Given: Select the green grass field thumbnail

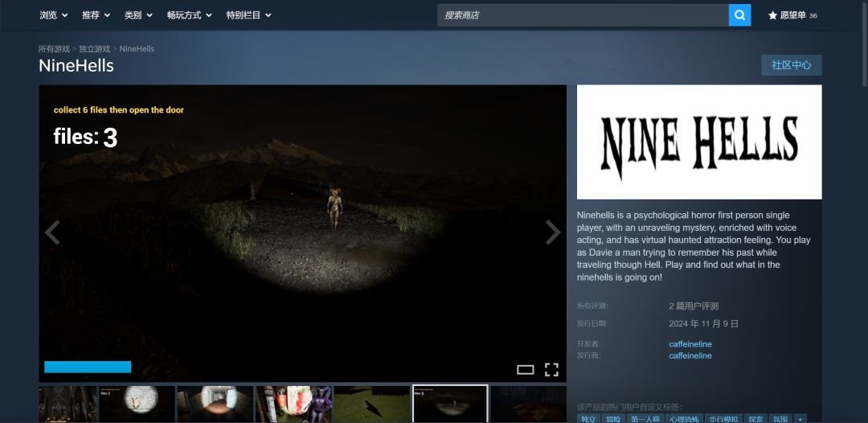Looking at the screenshot, I should coord(372,405).
